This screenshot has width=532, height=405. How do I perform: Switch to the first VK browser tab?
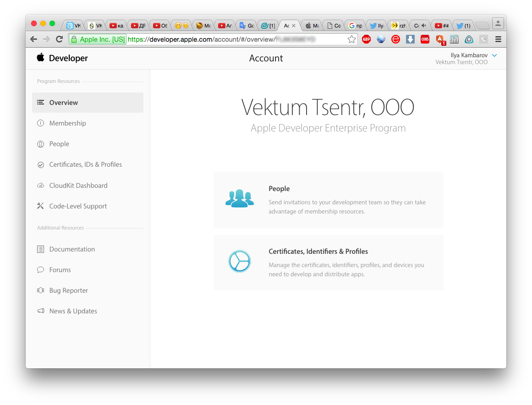(x=74, y=26)
